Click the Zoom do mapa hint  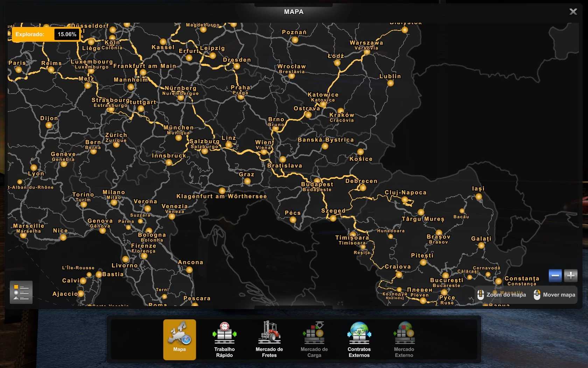(502, 295)
